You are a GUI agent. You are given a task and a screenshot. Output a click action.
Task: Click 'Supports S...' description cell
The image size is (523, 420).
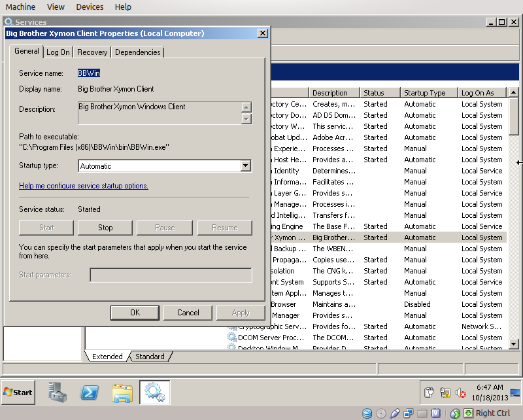point(333,282)
